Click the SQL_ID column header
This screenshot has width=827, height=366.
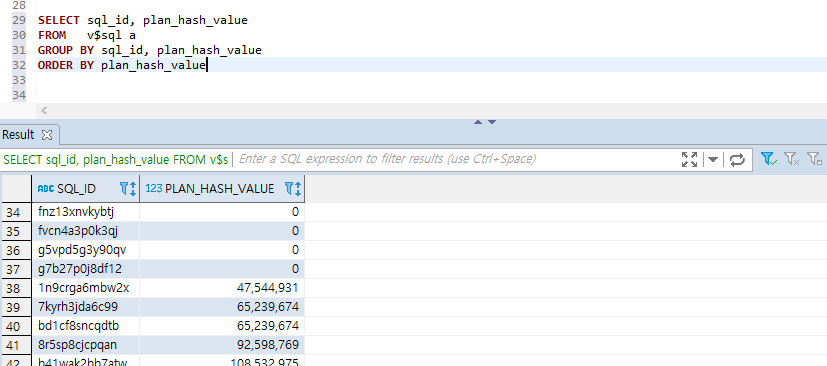(86, 188)
